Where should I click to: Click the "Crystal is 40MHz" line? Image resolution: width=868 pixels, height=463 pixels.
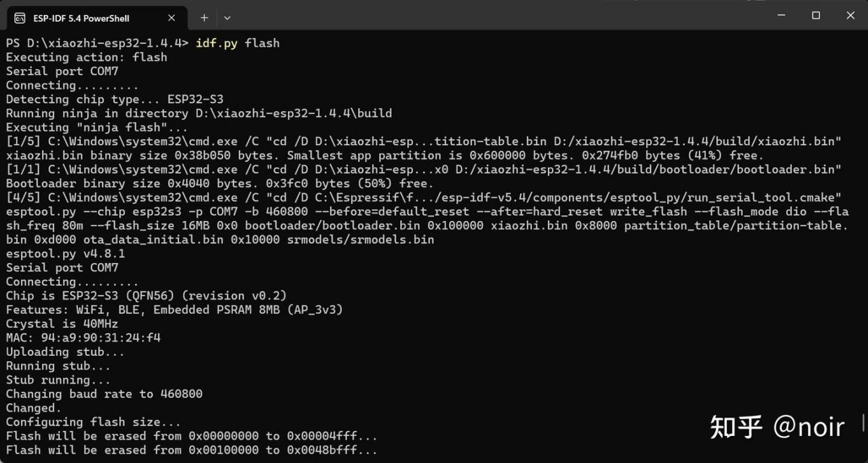(62, 324)
